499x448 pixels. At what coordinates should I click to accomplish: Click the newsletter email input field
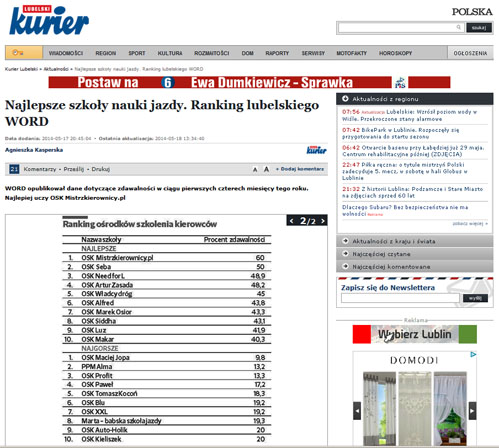coord(400,298)
